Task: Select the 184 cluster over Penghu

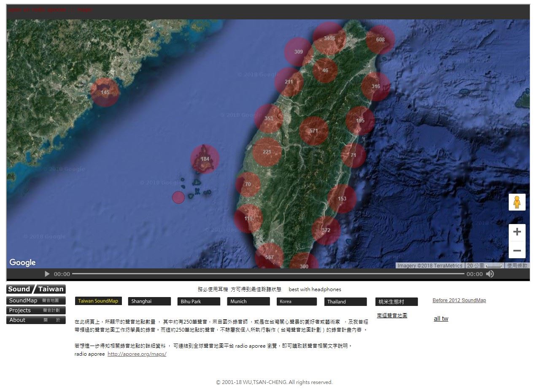Action: [x=205, y=159]
